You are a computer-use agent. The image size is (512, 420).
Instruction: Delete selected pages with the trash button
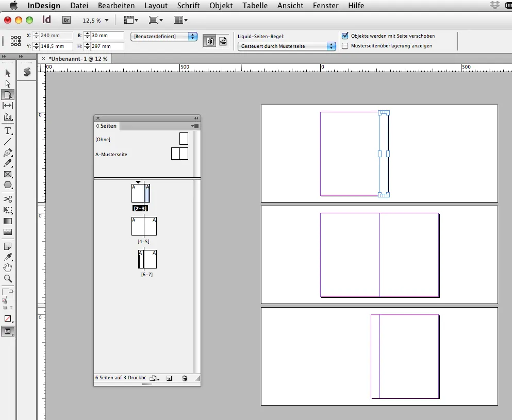click(184, 378)
